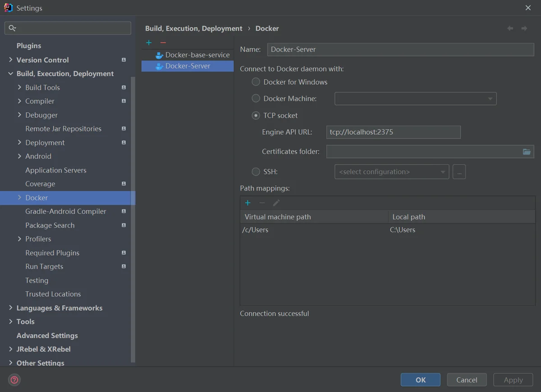Click the Engine API URL field

coord(393,132)
